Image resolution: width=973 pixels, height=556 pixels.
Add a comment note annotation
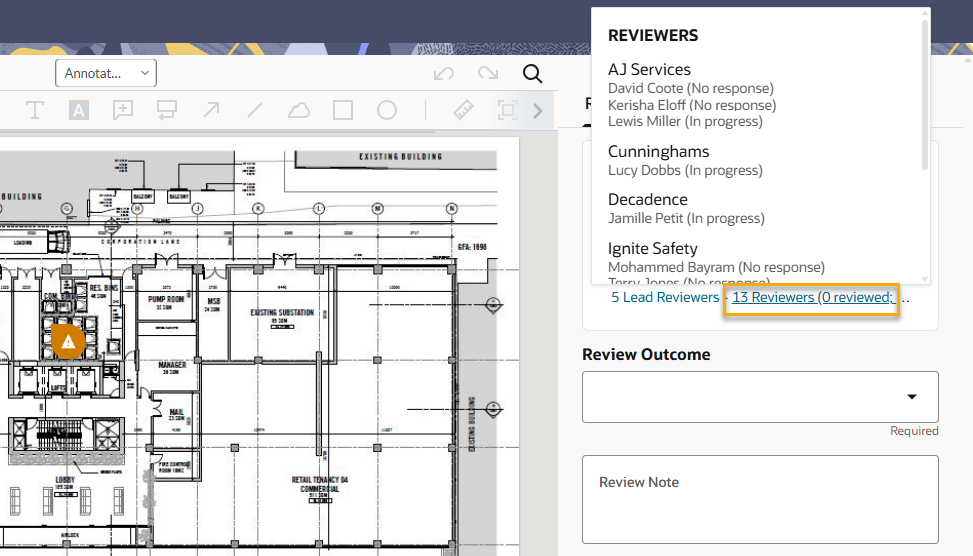click(x=123, y=110)
